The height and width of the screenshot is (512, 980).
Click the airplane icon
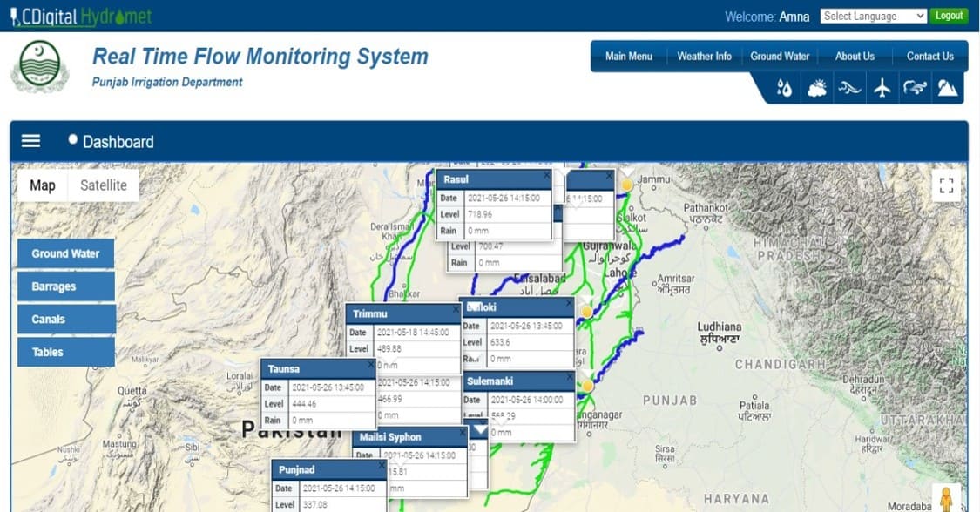[x=882, y=88]
